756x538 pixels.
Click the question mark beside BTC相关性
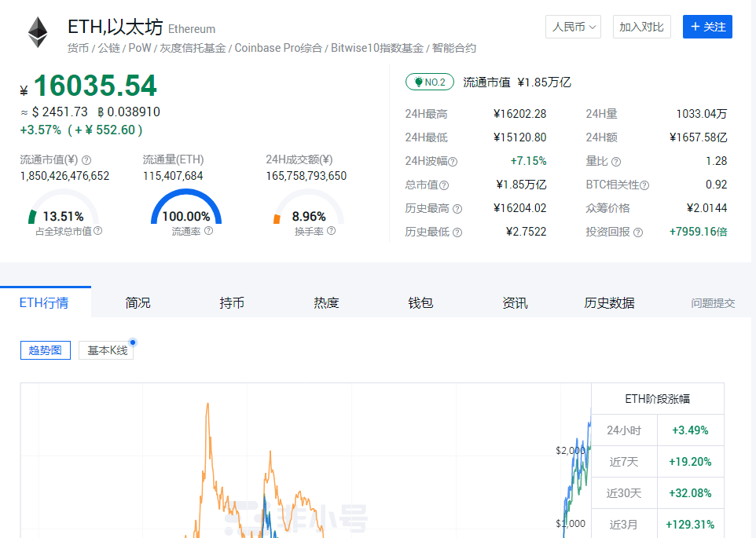[x=644, y=185]
